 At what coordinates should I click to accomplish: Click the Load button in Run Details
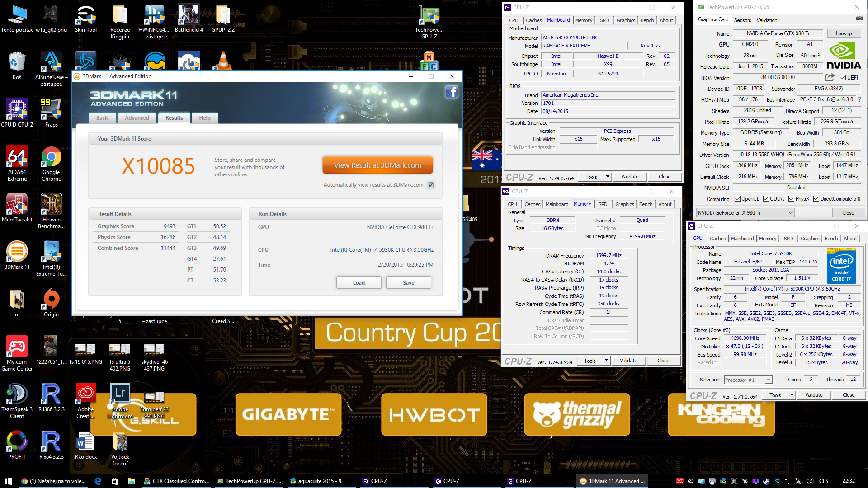point(359,283)
